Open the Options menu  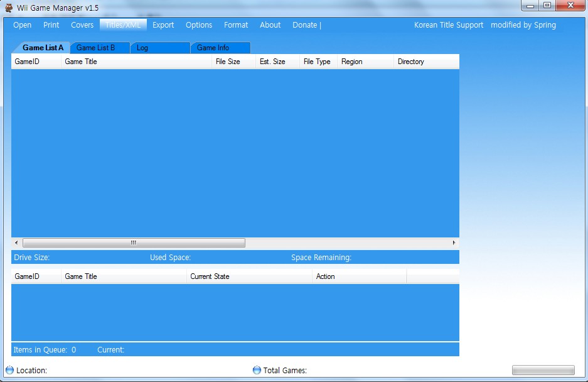point(199,25)
